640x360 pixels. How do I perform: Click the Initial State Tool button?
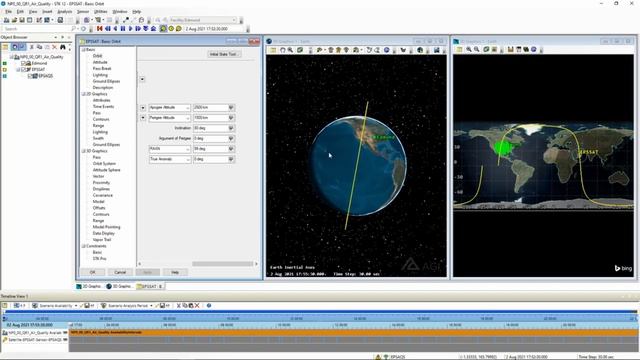coord(224,54)
